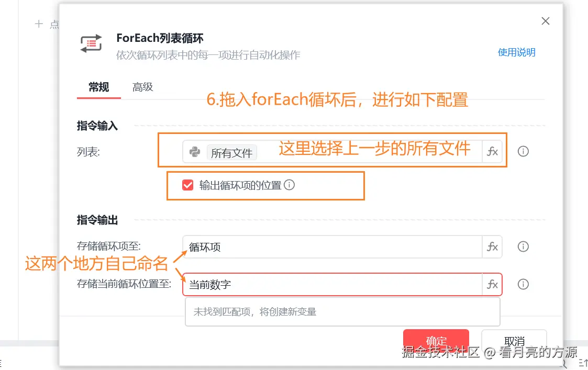Click the fx button in 列表 field
The height and width of the screenshot is (370, 588).
pos(492,152)
